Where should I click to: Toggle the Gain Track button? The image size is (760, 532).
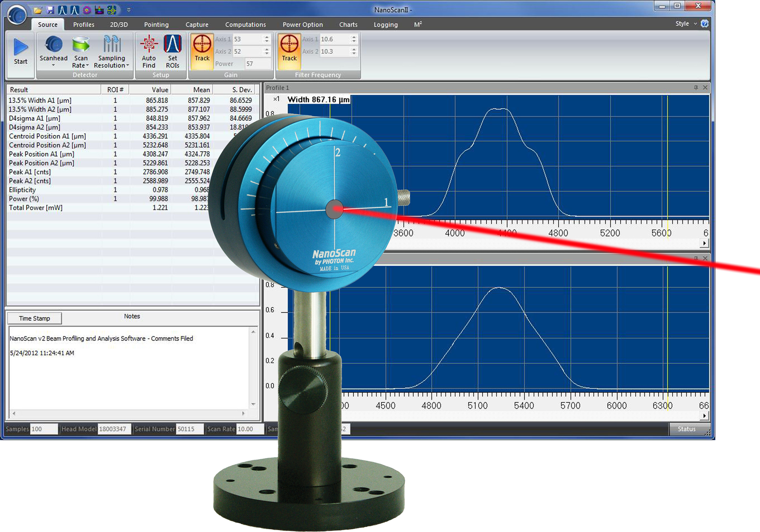point(202,51)
